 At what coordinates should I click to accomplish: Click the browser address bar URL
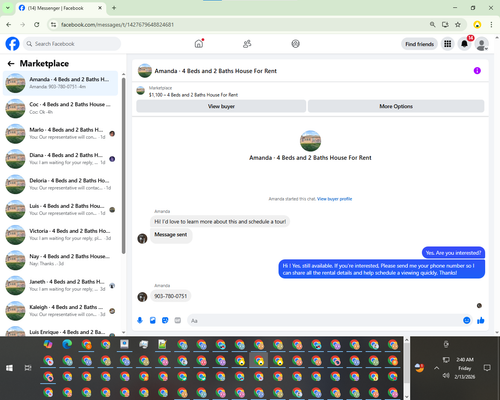pos(117,24)
